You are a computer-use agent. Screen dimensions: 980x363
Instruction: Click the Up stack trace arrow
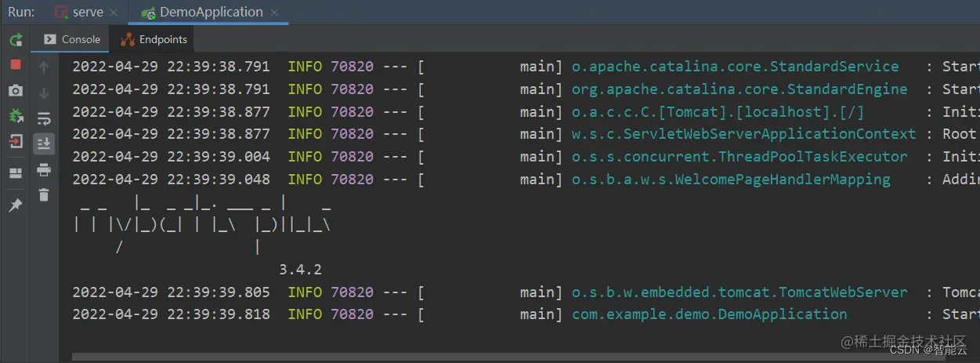pos(44,67)
